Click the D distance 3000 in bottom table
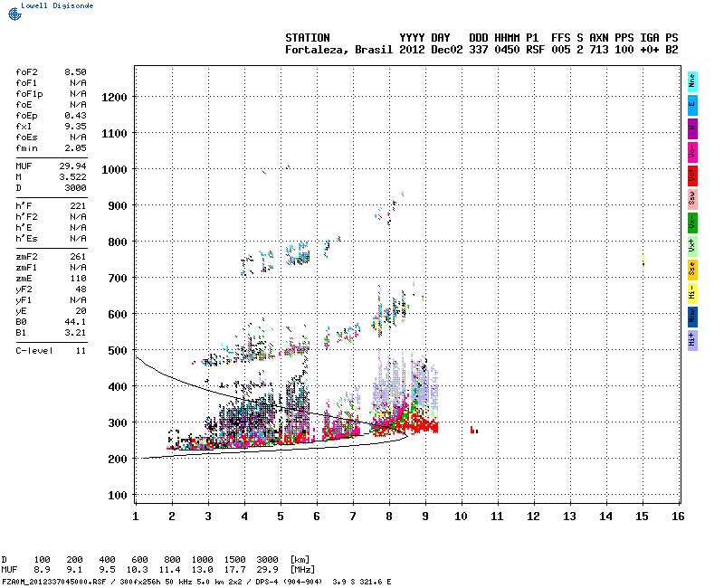The width and height of the screenshot is (724, 588). [267, 560]
